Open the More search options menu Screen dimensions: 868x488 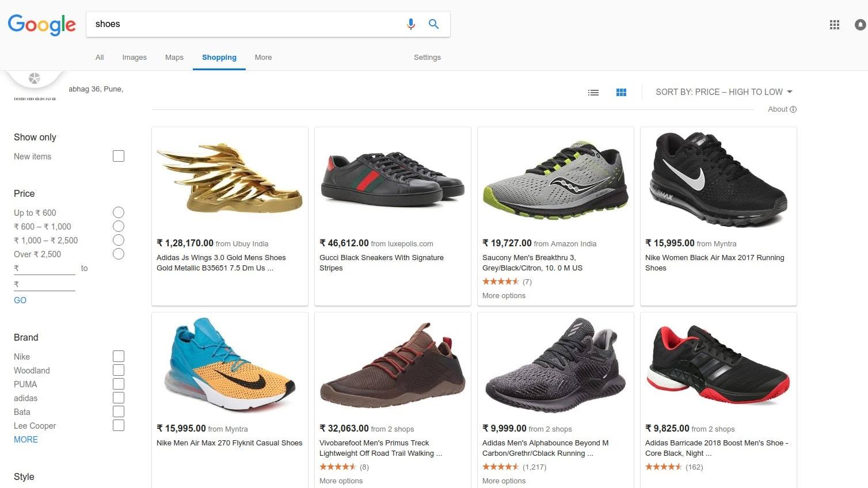click(263, 58)
